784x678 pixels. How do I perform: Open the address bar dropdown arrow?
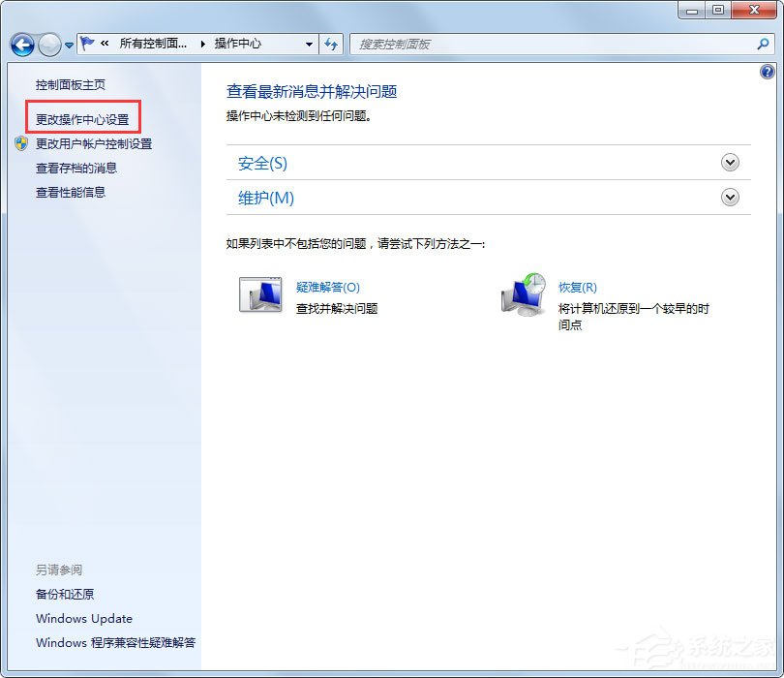[308, 44]
